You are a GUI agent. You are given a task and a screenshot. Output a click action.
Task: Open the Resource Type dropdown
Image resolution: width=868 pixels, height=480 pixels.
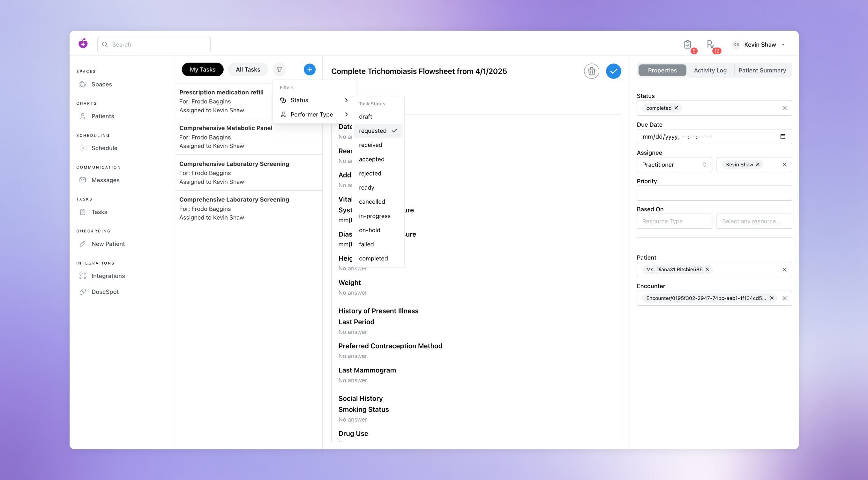point(674,221)
